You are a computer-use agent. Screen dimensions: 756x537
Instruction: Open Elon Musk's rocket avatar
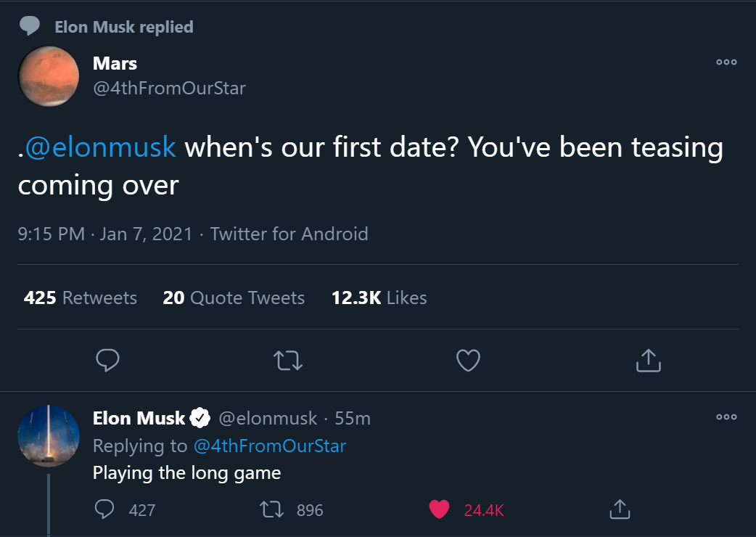(x=49, y=435)
